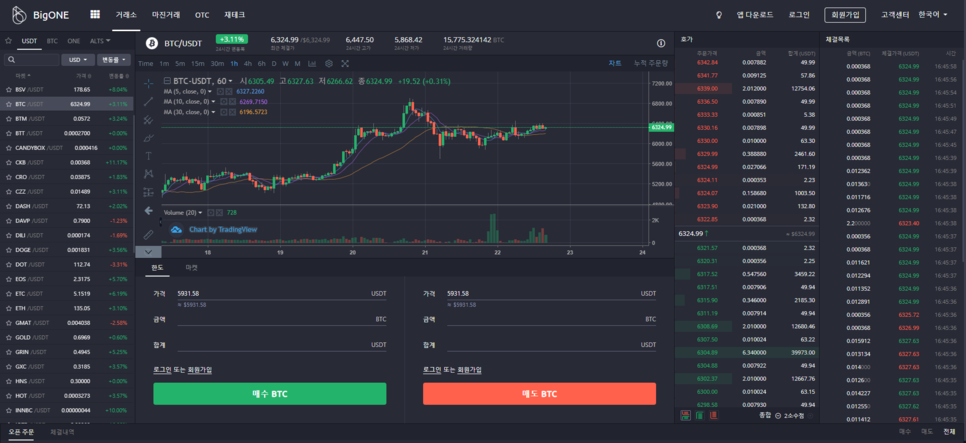
Task: Select the text annotation tool
Action: [x=148, y=156]
